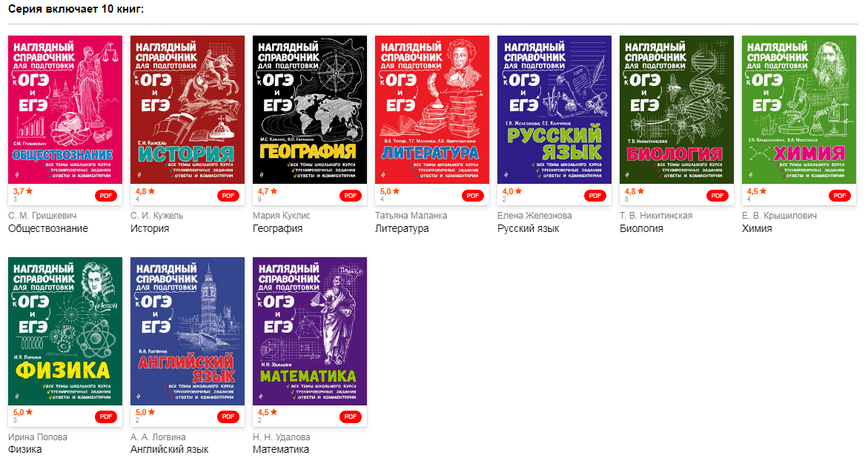This screenshot has height=461, width=868.
Task: Click PDF badge on Биология book
Action: pos(718,196)
